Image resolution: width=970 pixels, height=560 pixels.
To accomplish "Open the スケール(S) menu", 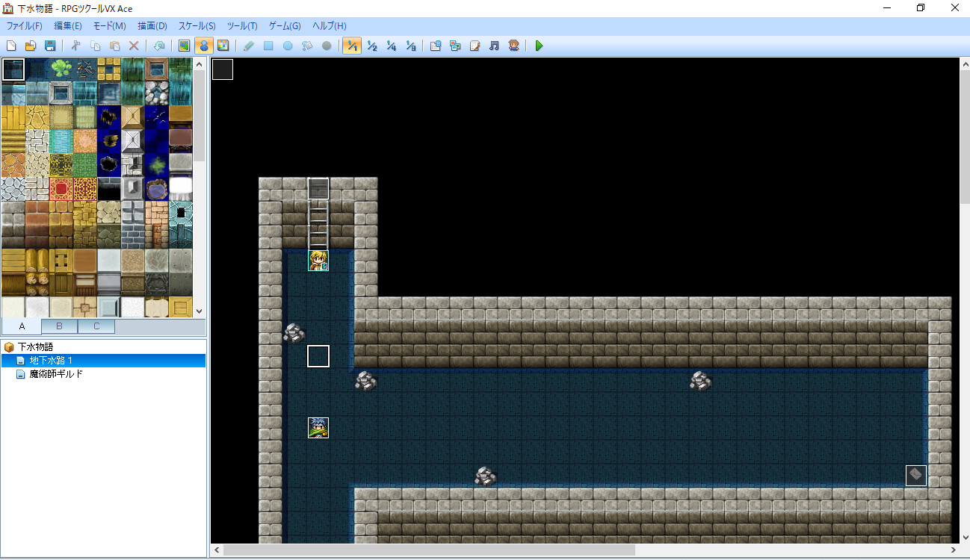I will point(197,26).
